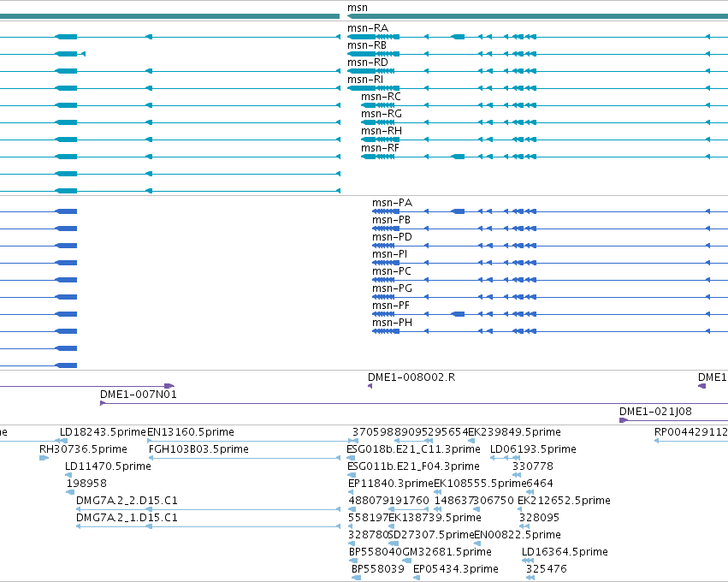Screen dimensions: 728x582
Task: Click the arrow glyph under BP558039
Action: tap(356, 578)
